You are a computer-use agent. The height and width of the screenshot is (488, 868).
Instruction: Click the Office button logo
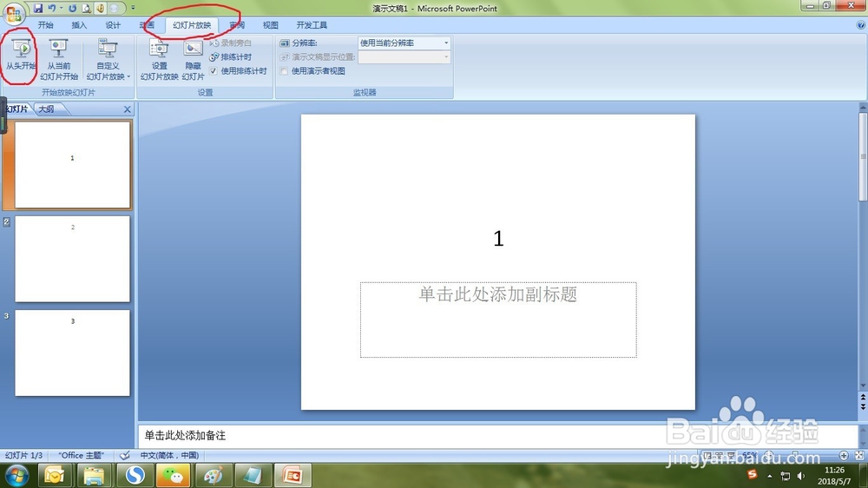click(13, 13)
